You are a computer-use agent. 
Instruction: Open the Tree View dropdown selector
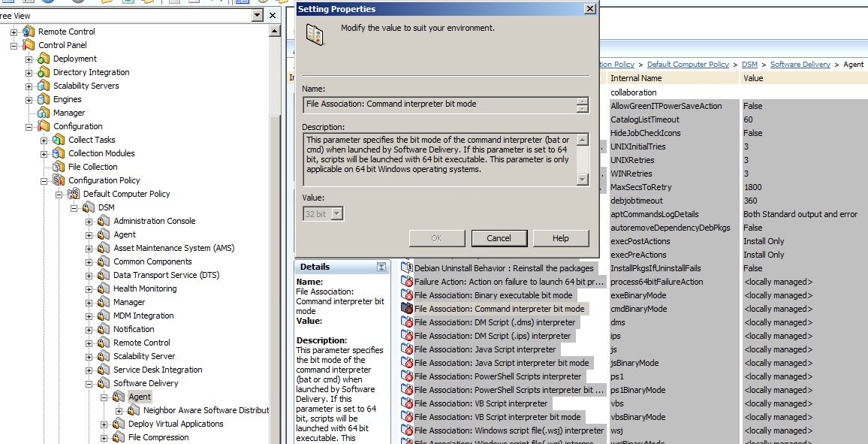click(258, 15)
